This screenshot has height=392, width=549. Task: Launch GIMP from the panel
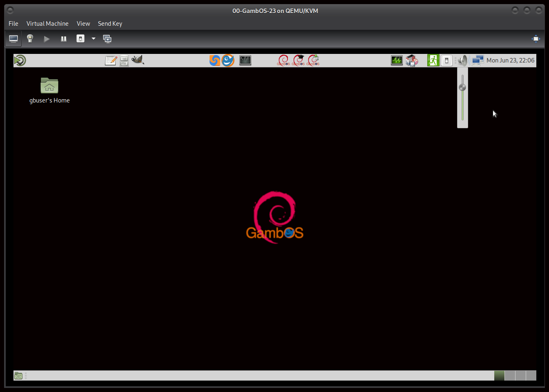[138, 60]
